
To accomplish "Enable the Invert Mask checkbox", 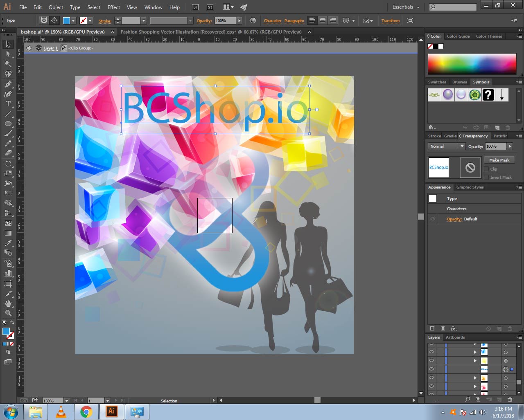I will coord(486,177).
